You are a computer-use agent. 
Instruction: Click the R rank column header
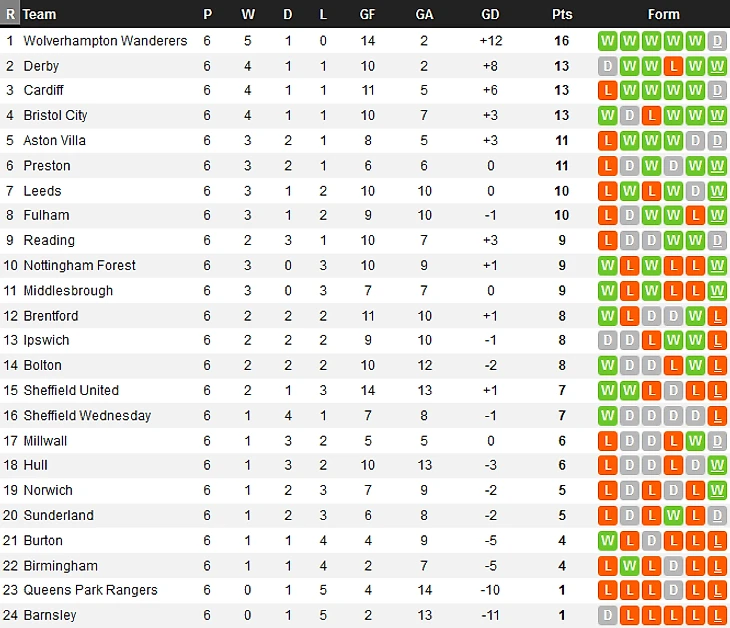[10, 14]
